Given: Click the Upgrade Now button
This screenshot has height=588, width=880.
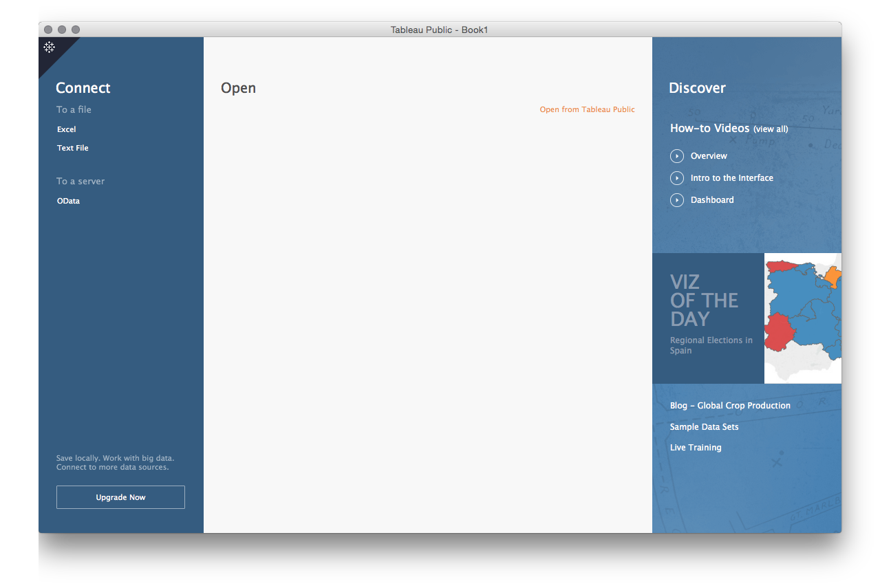Looking at the screenshot, I should (120, 497).
